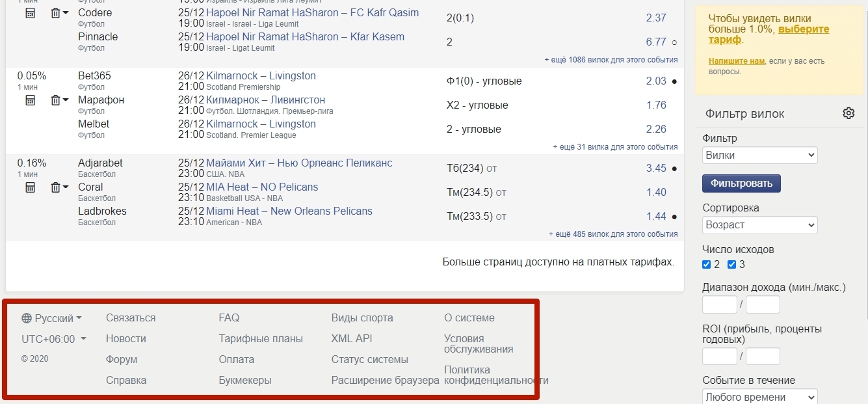Click the Ladbrokes bookmaker name

click(102, 211)
